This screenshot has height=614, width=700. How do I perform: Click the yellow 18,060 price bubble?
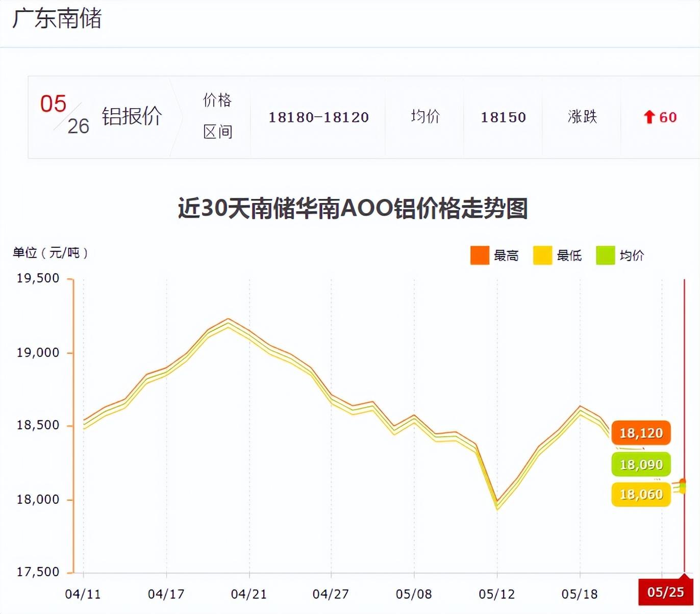(641, 494)
